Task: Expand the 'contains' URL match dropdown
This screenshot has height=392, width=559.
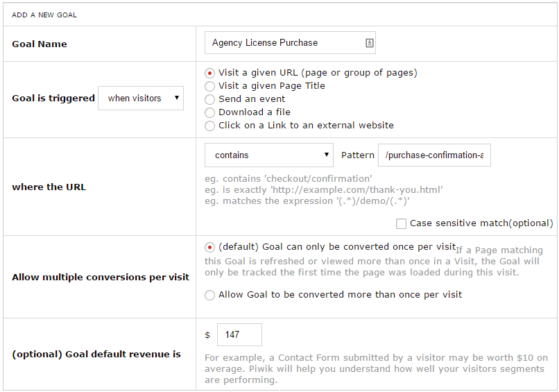Action: click(x=269, y=155)
